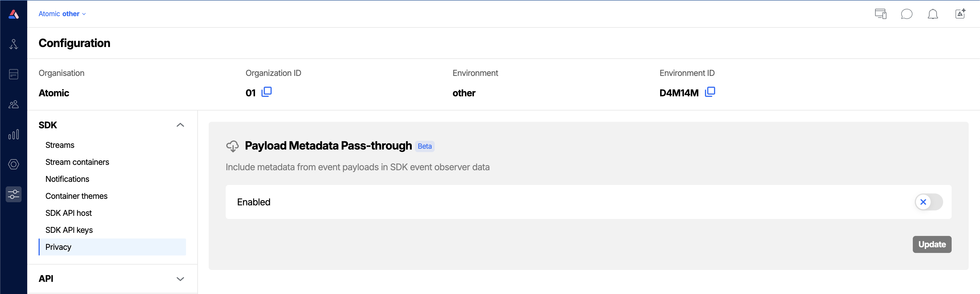Open notifications via the bell icon
The width and height of the screenshot is (980, 294).
pyautogui.click(x=933, y=14)
